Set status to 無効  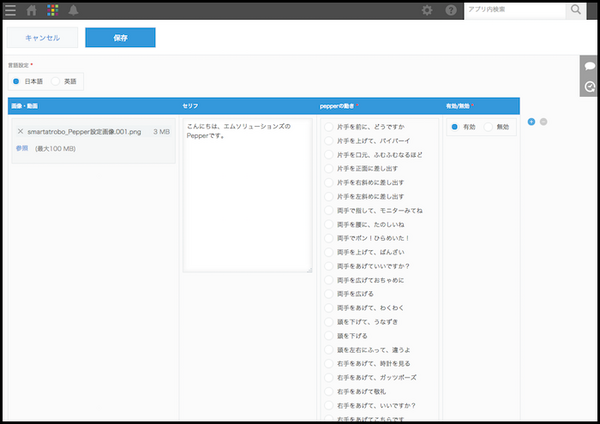(487, 127)
